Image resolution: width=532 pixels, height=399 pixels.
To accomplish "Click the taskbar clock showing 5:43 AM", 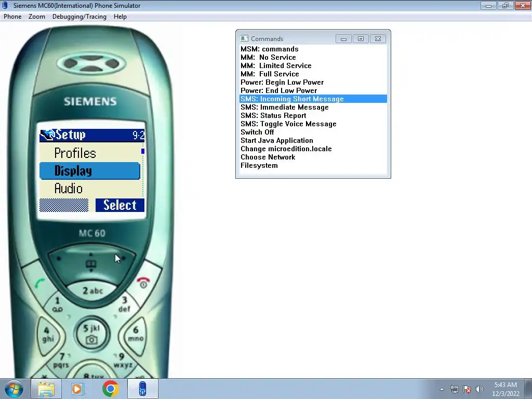I will (506, 389).
